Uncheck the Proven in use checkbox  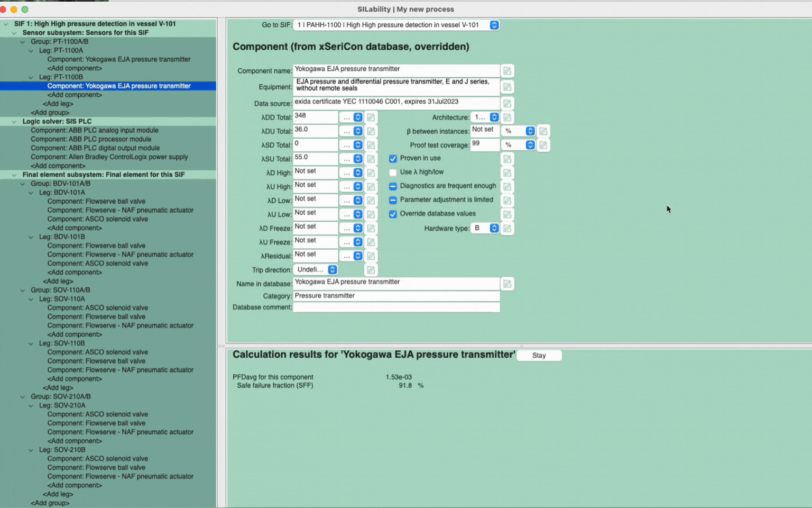(x=393, y=159)
